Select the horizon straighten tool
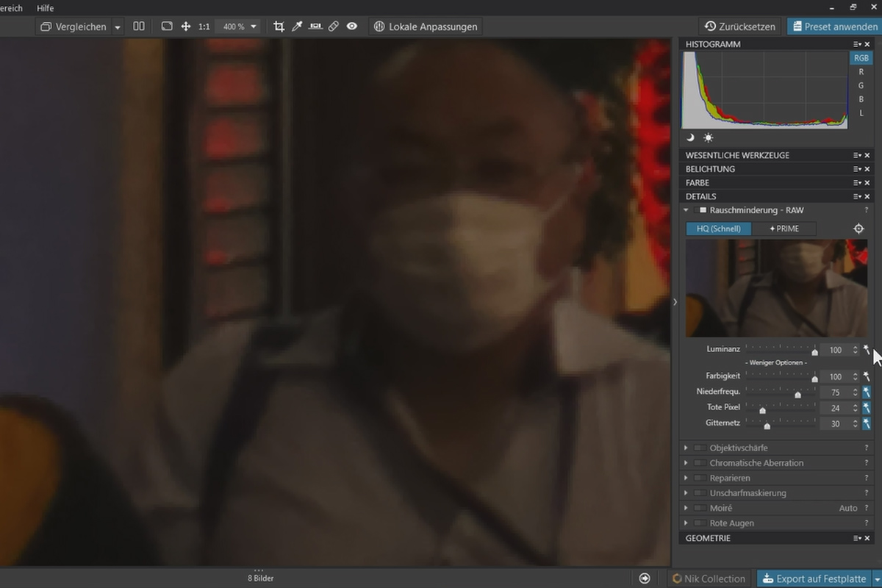 [x=315, y=26]
